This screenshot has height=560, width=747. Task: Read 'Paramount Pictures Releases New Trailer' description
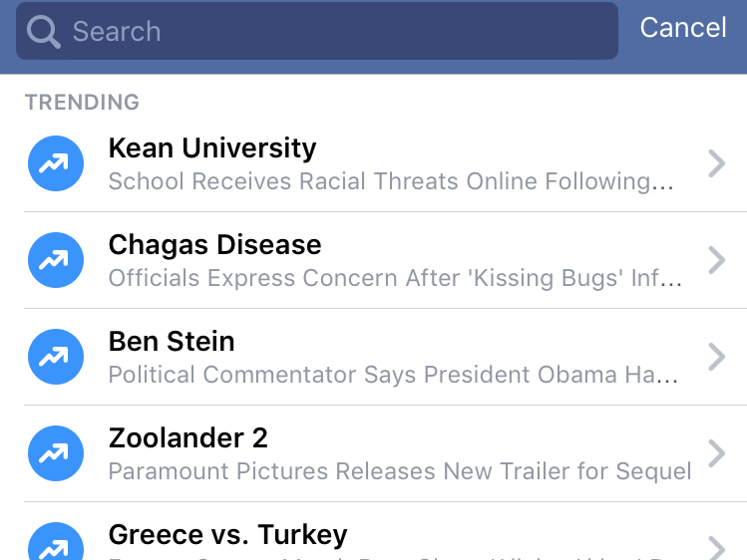[x=399, y=471]
